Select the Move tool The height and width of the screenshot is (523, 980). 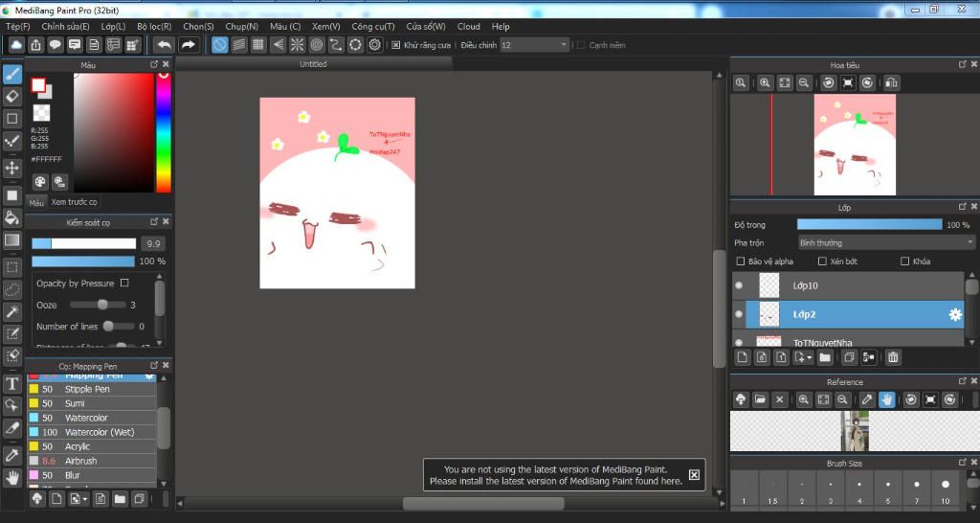pos(11,168)
